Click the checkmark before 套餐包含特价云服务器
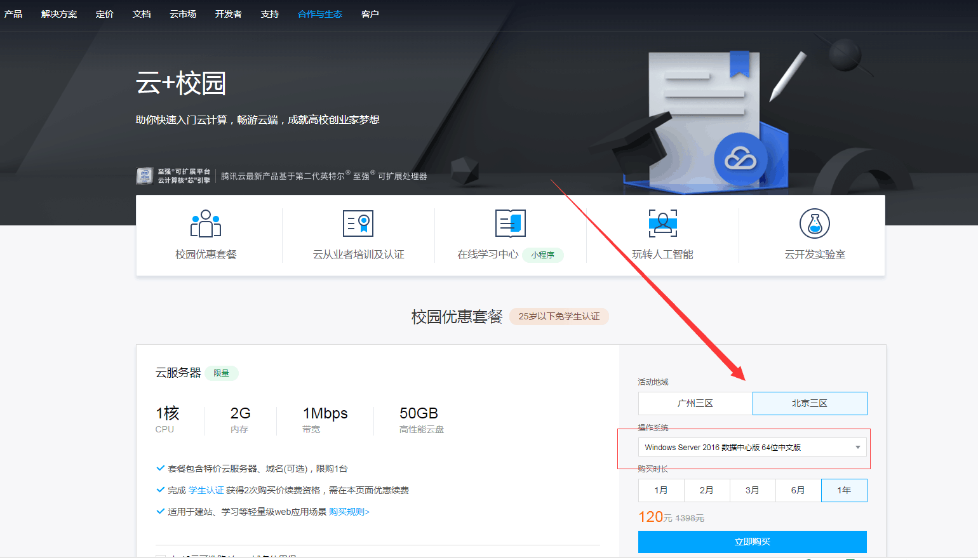The width and height of the screenshot is (978, 560). coord(160,469)
